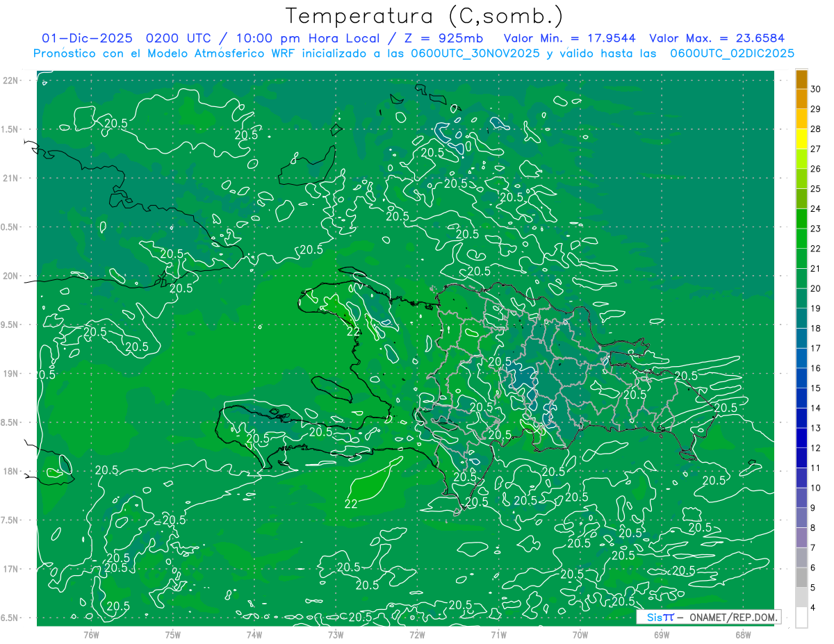Click the "72W" longitude axis label
The height and width of the screenshot is (644, 834).
click(x=417, y=634)
